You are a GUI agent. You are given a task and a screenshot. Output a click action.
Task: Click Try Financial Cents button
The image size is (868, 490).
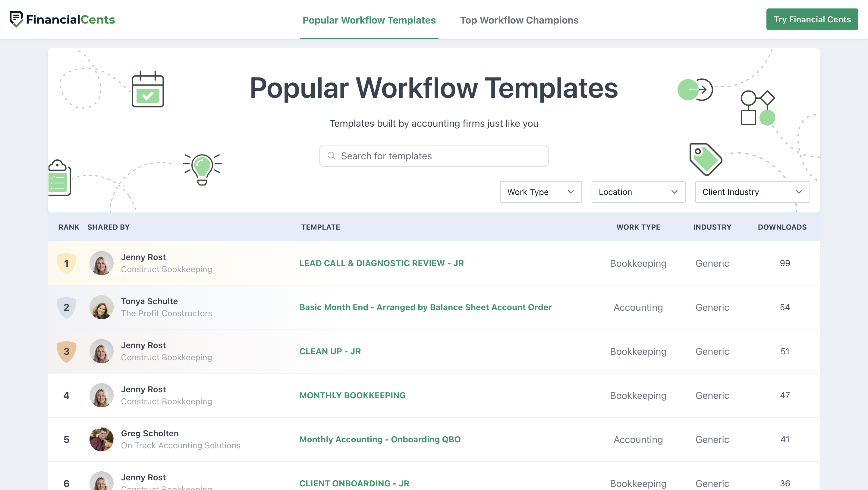(x=813, y=19)
